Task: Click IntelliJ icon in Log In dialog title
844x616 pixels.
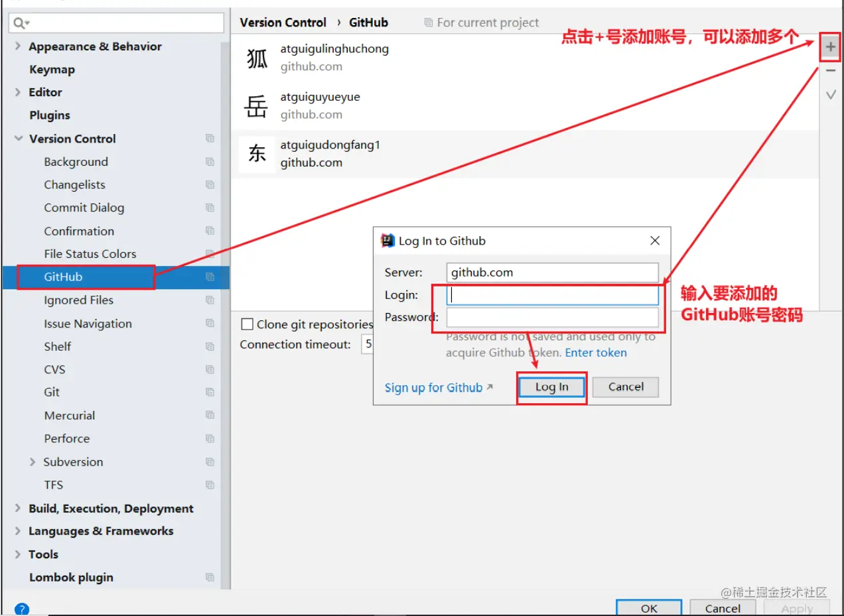Action: (387, 241)
